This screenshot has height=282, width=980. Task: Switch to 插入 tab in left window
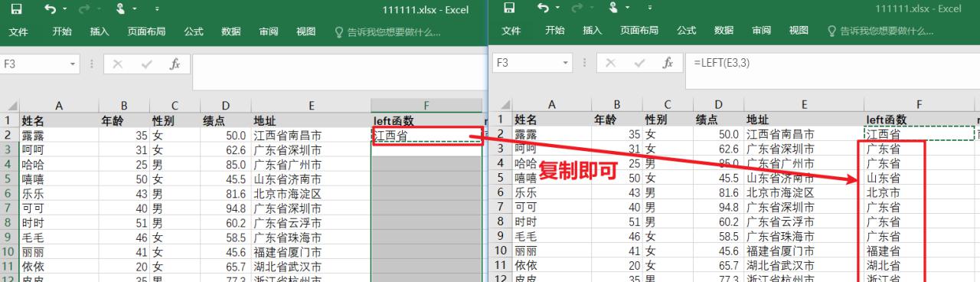(x=100, y=31)
